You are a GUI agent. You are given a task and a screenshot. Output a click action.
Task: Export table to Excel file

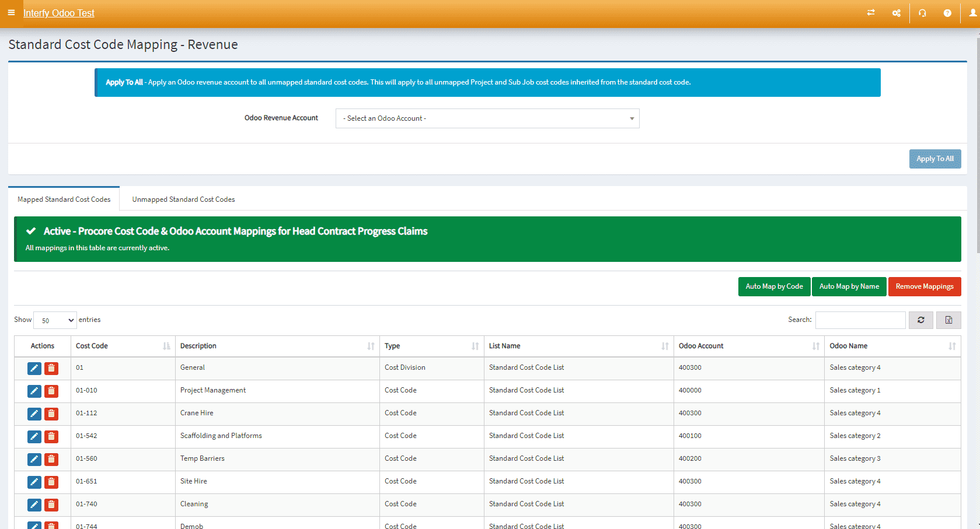tap(948, 320)
